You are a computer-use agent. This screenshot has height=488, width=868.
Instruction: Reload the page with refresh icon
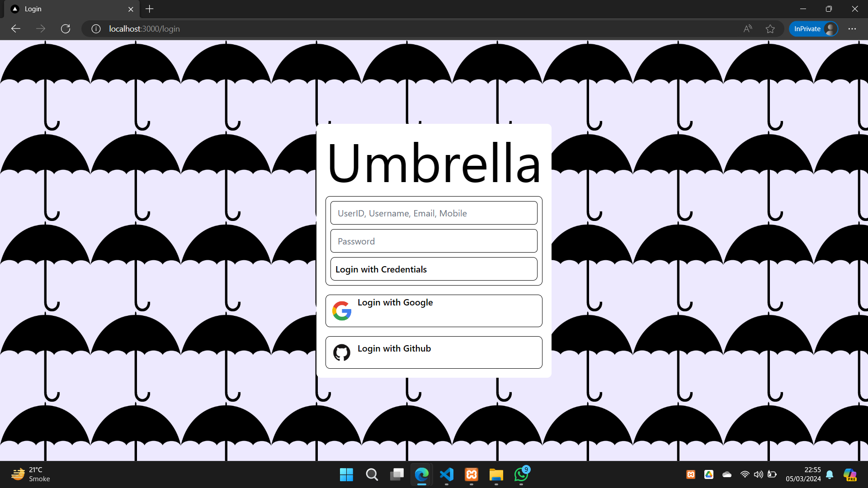(66, 29)
